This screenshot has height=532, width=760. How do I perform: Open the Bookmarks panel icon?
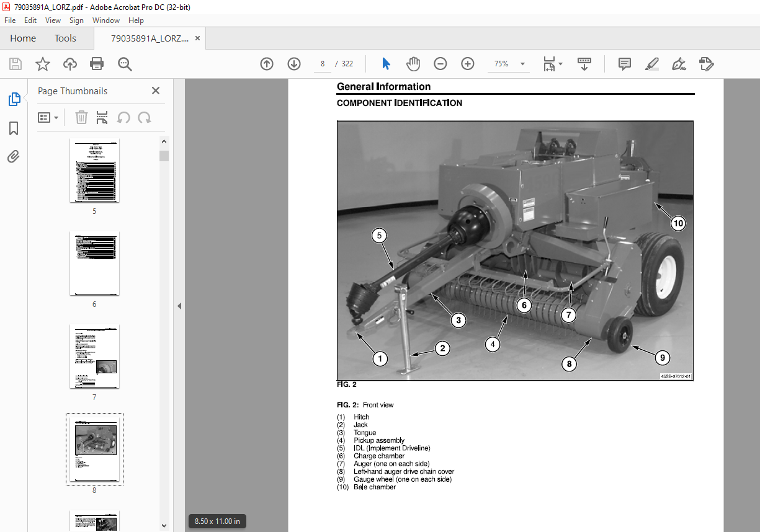pyautogui.click(x=14, y=128)
